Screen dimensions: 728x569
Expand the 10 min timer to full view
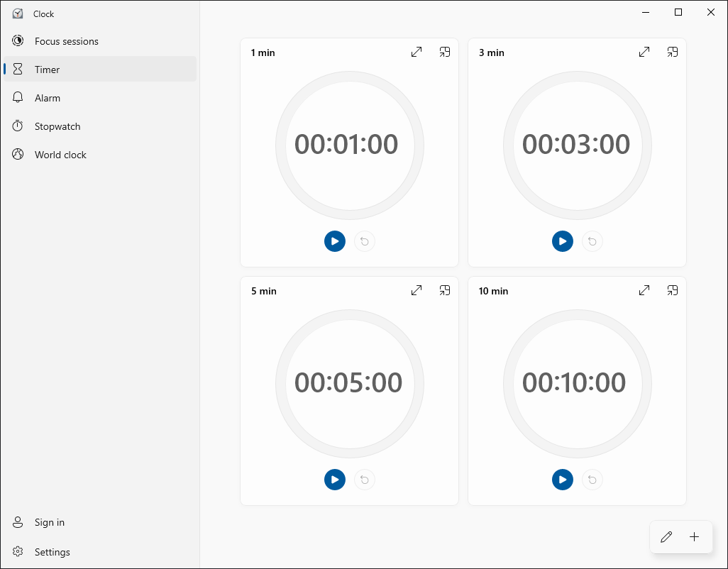644,291
